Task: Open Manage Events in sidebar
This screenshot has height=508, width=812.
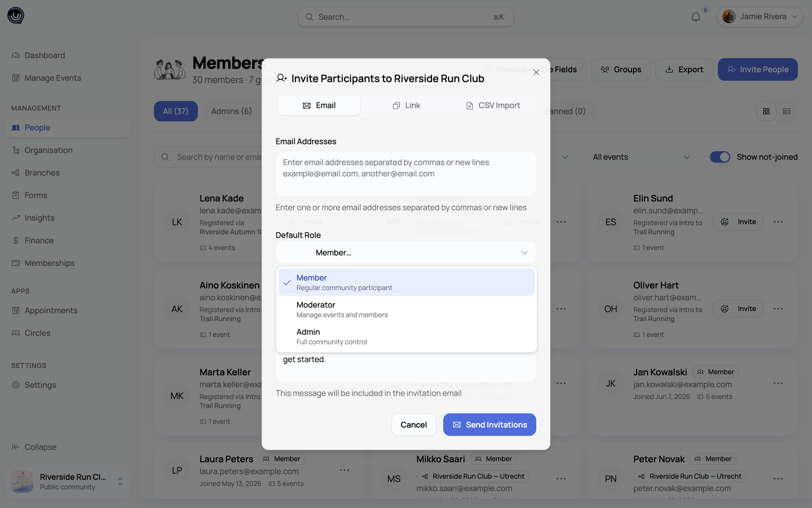Action: click(x=67, y=78)
